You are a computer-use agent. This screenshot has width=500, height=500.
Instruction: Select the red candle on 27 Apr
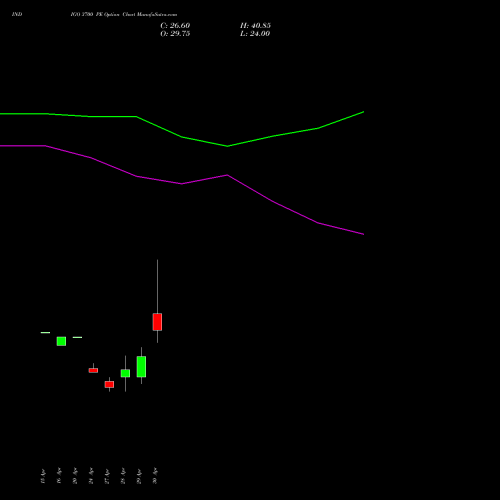click(109, 384)
